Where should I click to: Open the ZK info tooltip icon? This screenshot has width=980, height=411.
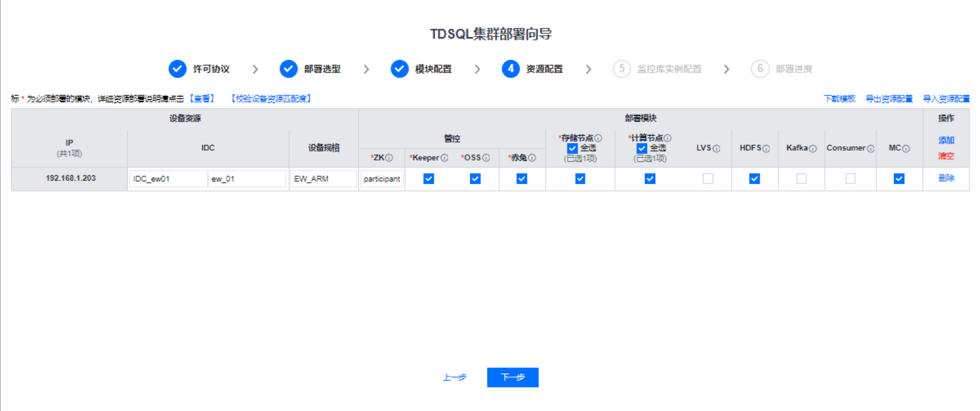(x=388, y=157)
